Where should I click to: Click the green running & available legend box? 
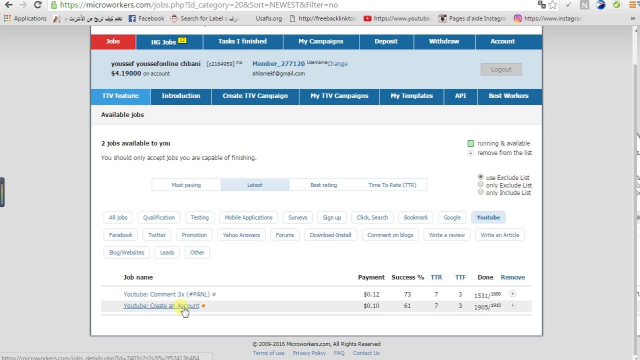point(471,143)
